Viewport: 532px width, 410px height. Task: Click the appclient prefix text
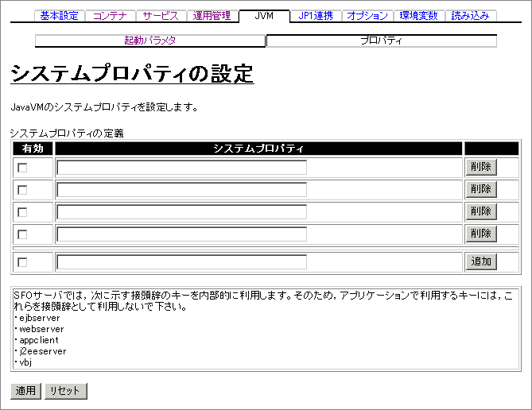[39, 340]
